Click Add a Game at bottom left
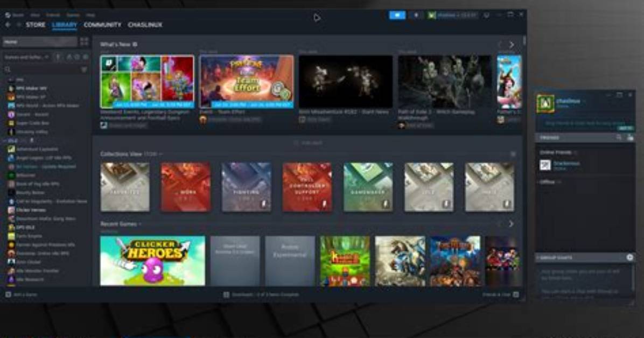644x338 pixels. coord(22,294)
